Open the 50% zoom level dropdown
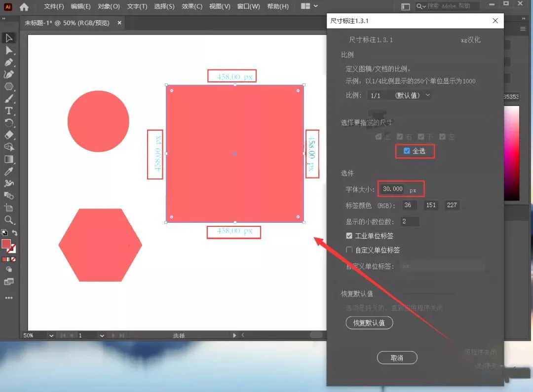The width and height of the screenshot is (533, 392). tap(51, 335)
